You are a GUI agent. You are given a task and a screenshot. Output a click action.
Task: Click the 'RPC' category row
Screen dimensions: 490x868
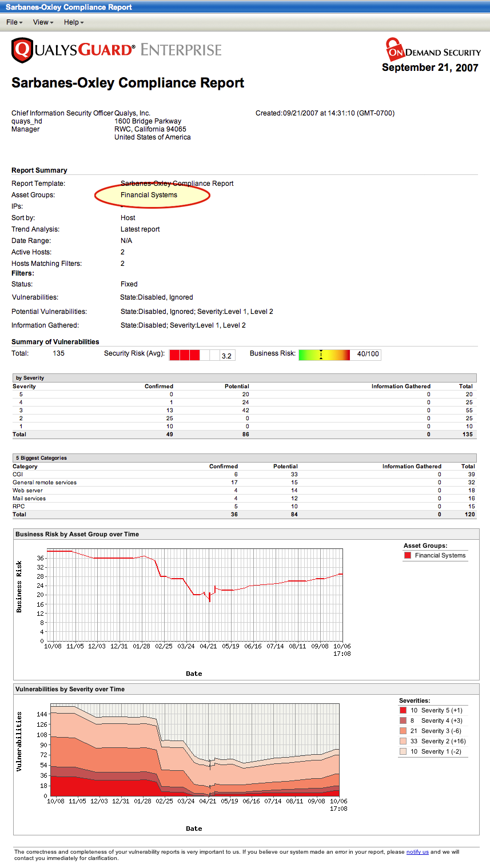[x=245, y=507]
